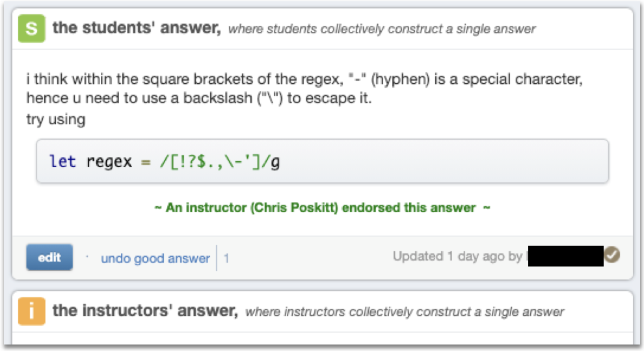This screenshot has height=351, width=644.
Task: Click the instructor endorsed this answer notice
Action: point(323,208)
